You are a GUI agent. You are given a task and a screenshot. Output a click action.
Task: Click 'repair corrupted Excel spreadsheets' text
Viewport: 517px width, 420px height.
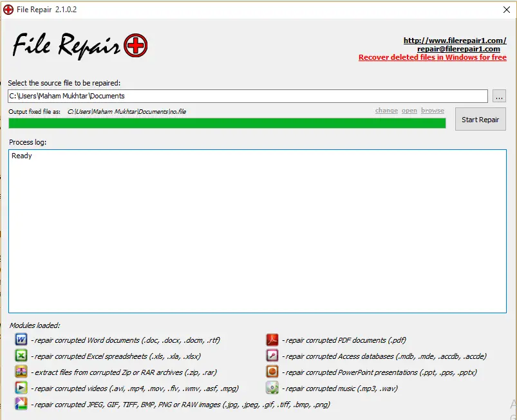117,356
